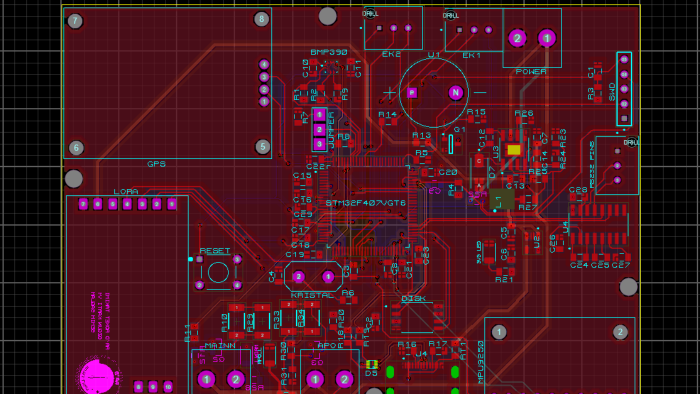Select JUMPER pad 2

tap(319, 129)
